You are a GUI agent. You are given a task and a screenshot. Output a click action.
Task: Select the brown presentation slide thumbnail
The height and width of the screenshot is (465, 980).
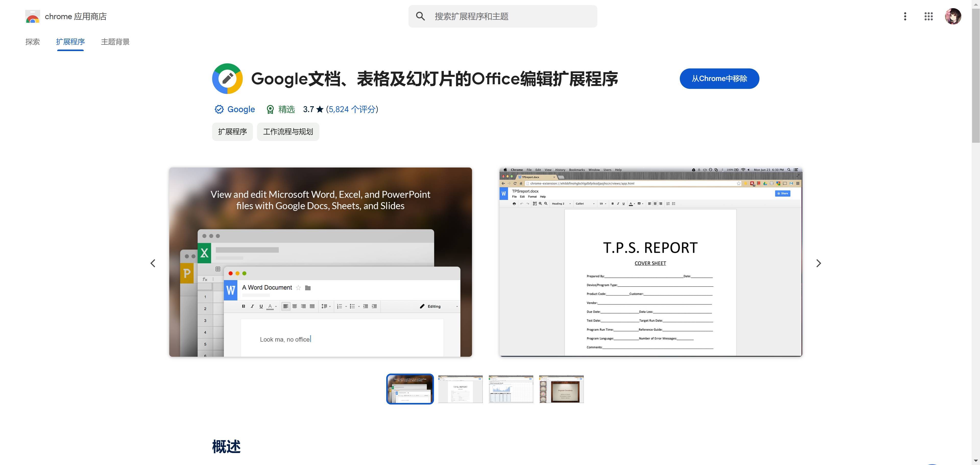tap(562, 389)
